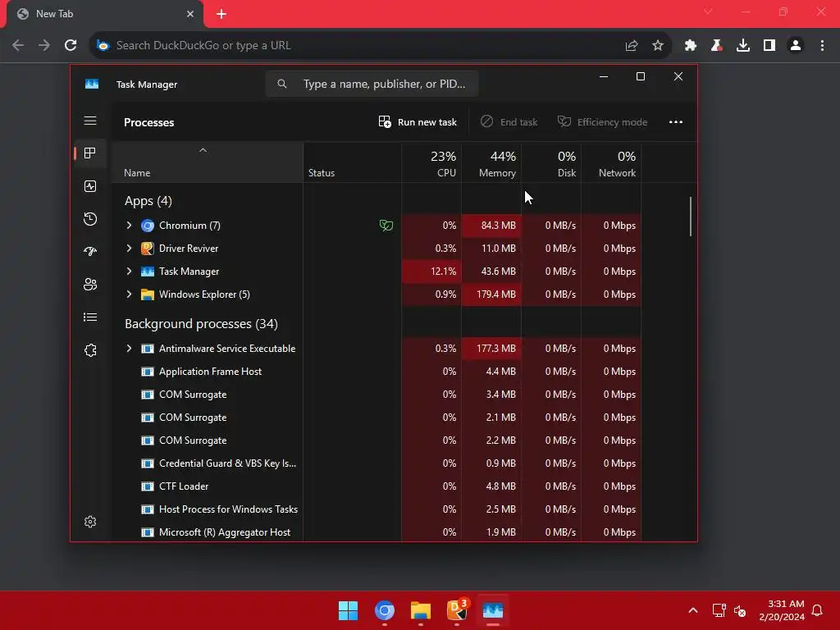840x630 pixels.
Task: Click the muted volume tray icon
Action: coord(741,610)
